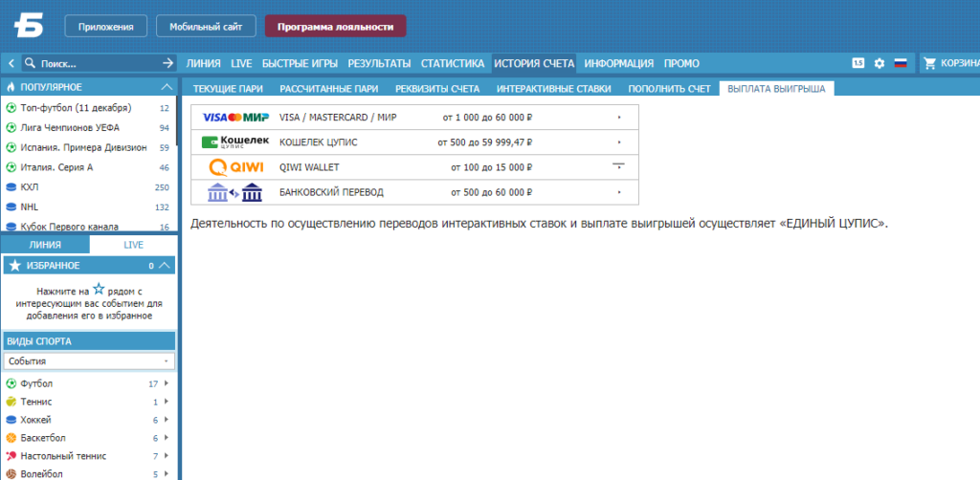The image size is (980, 480).
Task: Click the volleyball icon beside Волейбол
Action: click(x=11, y=473)
